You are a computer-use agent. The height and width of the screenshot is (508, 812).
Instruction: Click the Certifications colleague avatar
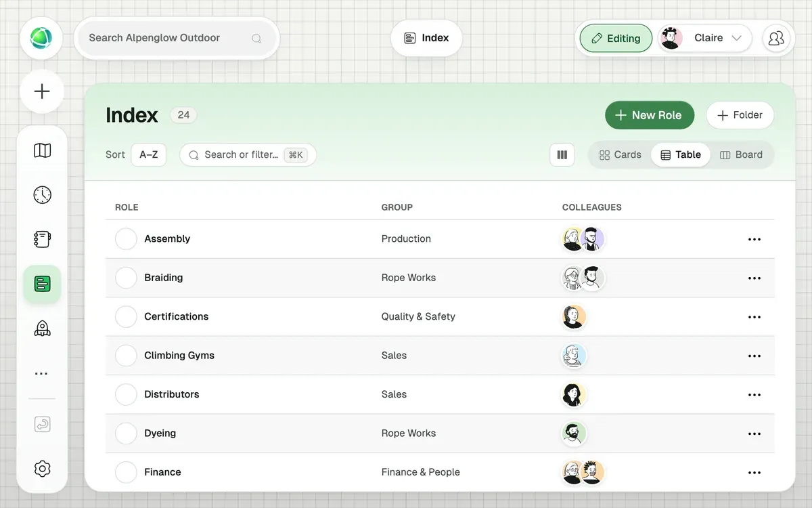click(574, 316)
